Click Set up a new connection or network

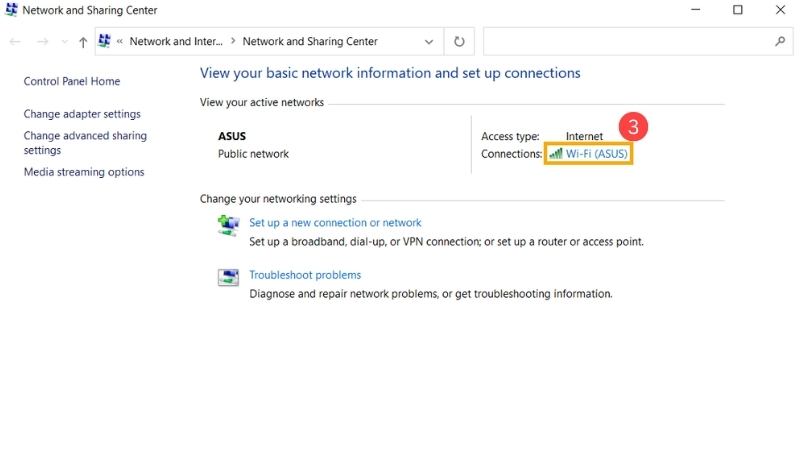point(335,222)
